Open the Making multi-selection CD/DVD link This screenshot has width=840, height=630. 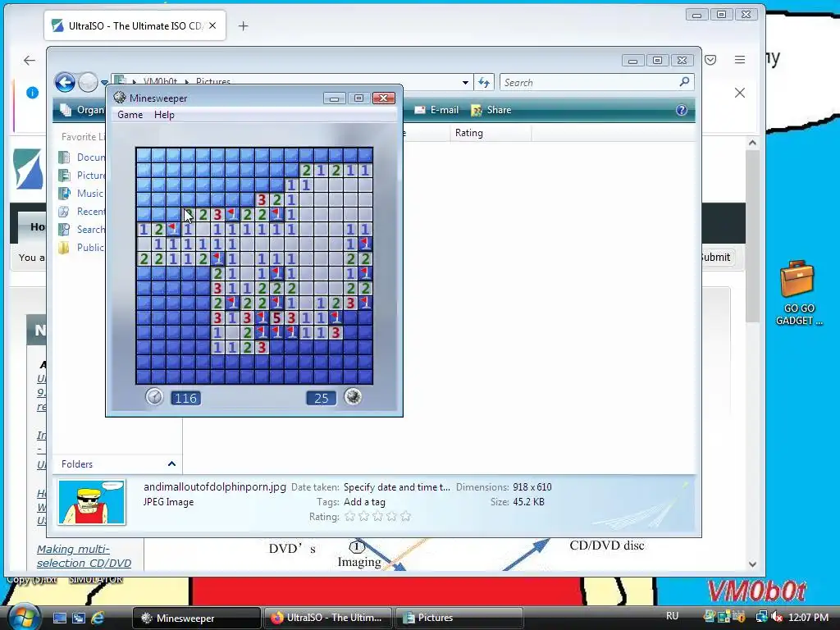point(84,556)
